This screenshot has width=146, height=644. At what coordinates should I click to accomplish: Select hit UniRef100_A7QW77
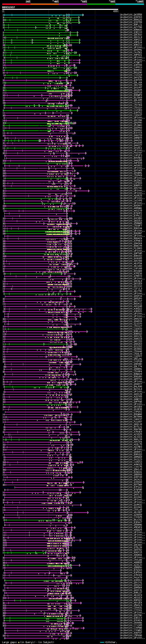pos(131,63)
